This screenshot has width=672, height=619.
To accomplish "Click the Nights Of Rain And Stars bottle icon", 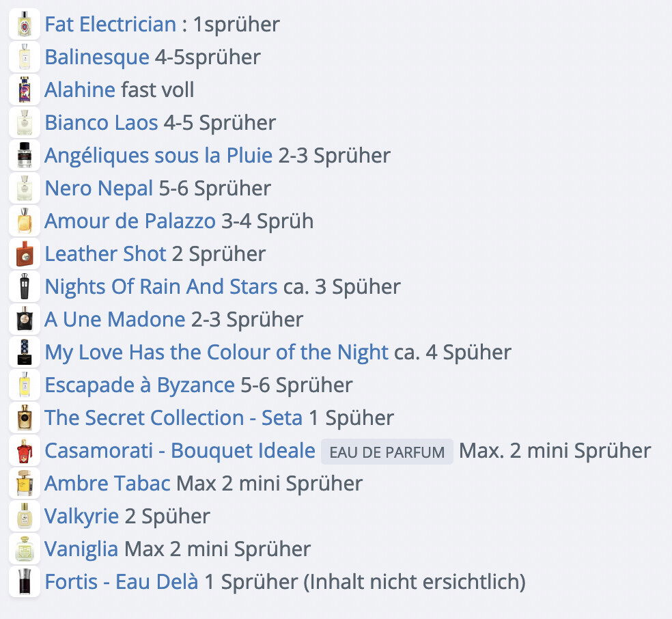I will [x=25, y=286].
